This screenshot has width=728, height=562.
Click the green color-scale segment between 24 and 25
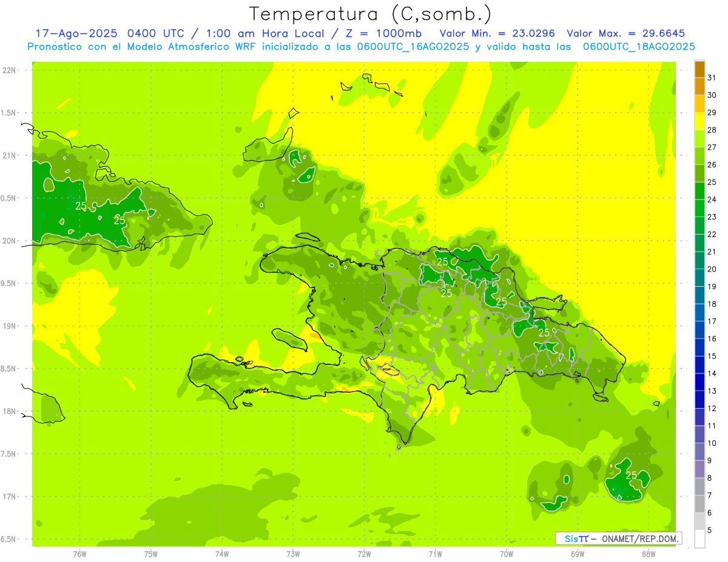click(699, 191)
